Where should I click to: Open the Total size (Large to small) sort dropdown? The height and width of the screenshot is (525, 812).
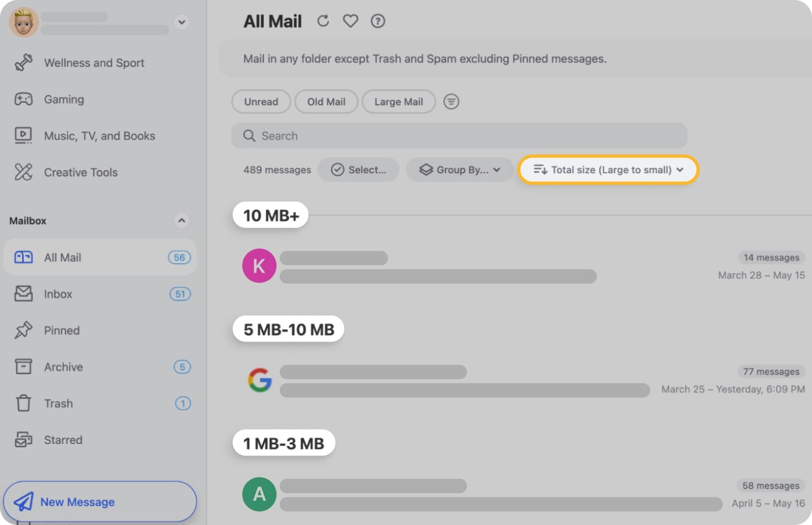click(607, 170)
